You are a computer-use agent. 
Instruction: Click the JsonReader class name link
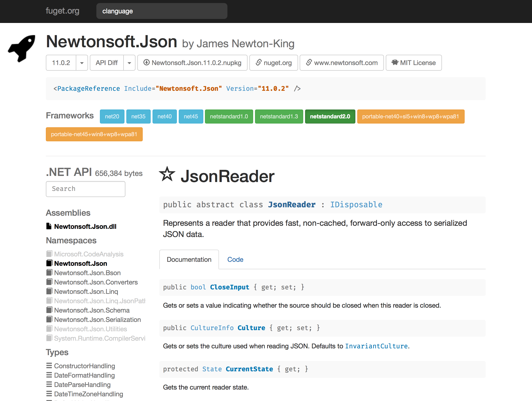click(292, 204)
